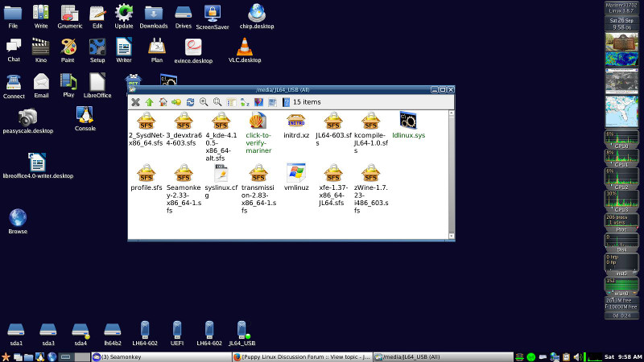The height and width of the screenshot is (362, 644).
Task: Click the volume speaker tray icon
Action: [577, 357]
